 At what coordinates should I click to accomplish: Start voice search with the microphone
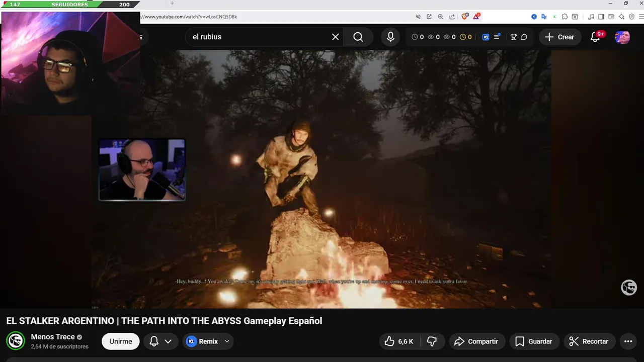coord(390,37)
